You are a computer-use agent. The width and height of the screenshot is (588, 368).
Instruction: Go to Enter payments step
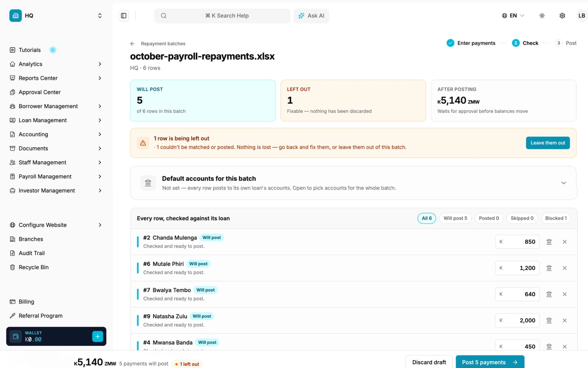[x=471, y=43]
